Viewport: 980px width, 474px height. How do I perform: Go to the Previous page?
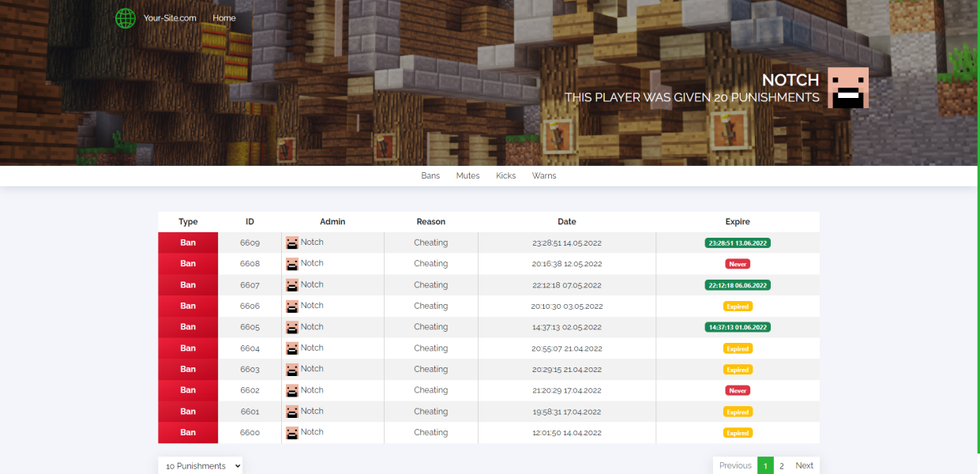tap(735, 465)
